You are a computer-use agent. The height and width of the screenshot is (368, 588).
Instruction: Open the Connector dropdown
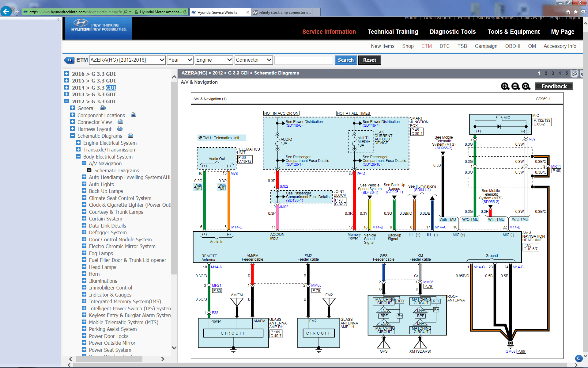point(254,60)
